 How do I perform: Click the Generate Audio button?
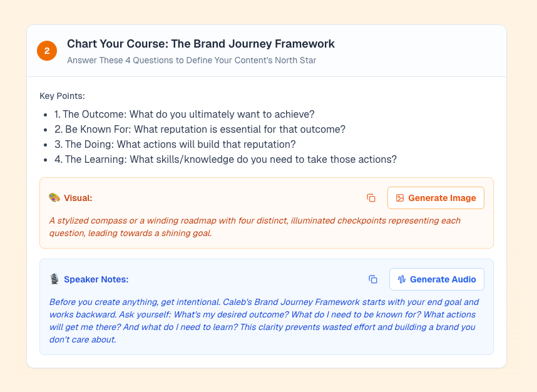tap(437, 279)
